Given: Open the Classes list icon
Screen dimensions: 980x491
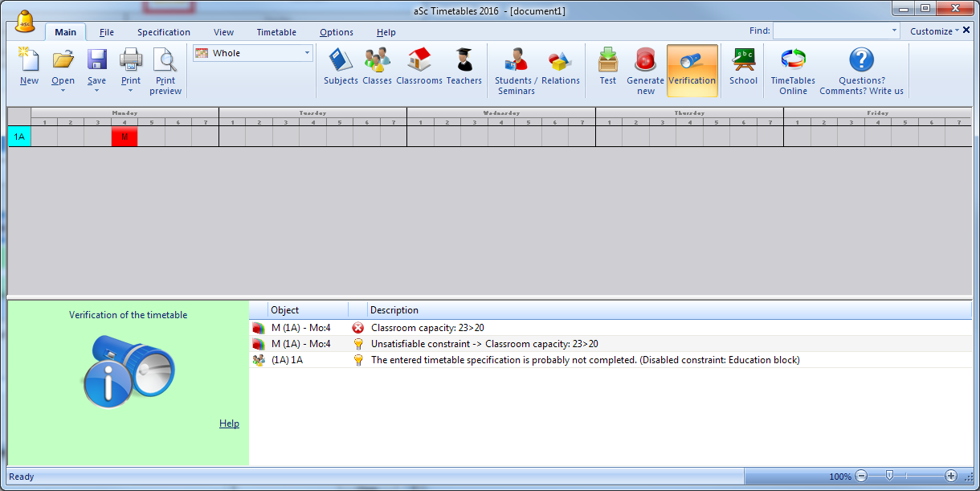Looking at the screenshot, I should (x=377, y=61).
